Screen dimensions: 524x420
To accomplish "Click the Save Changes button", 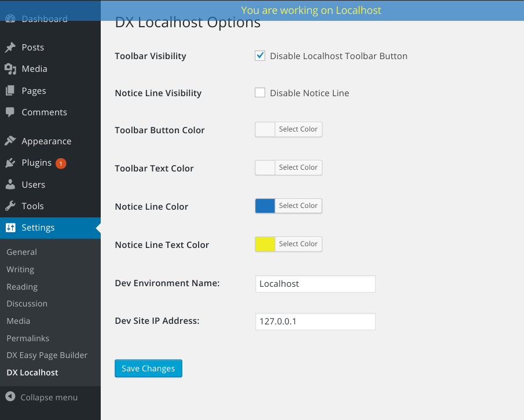I will [148, 368].
